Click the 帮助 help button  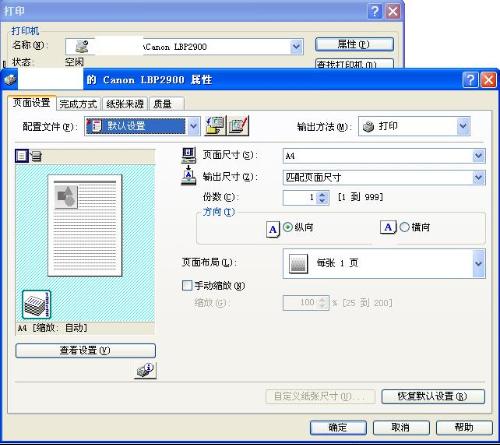(464, 427)
